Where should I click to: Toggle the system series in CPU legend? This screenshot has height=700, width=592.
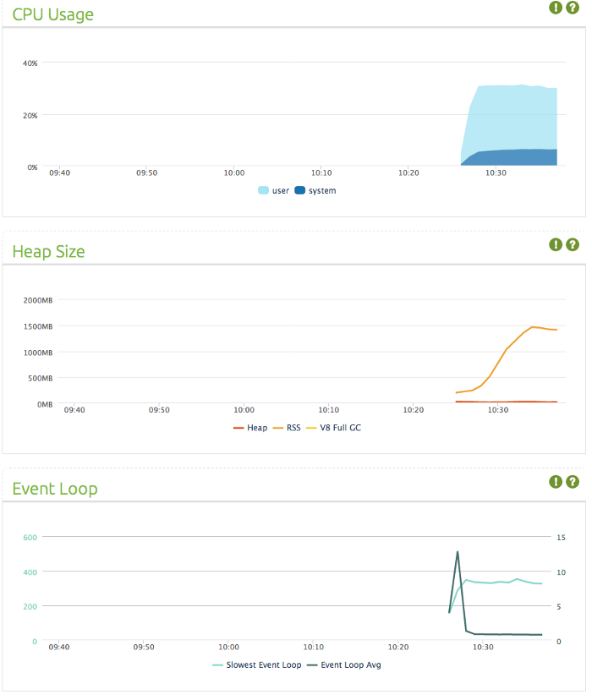pos(315,190)
